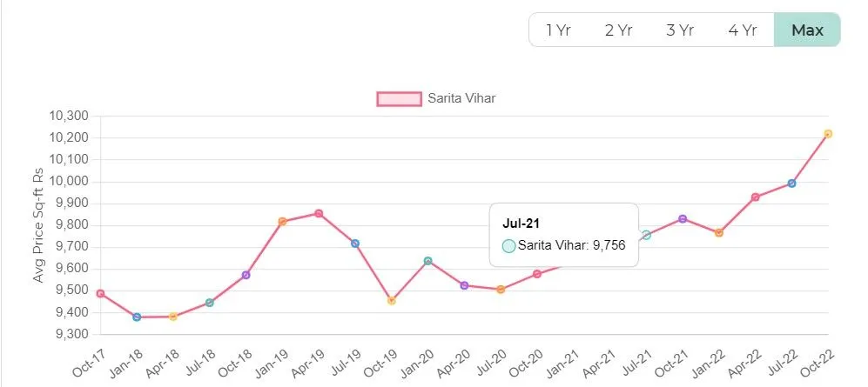Click the Jul-19 blue data point
This screenshot has height=387, width=868.
(x=355, y=244)
